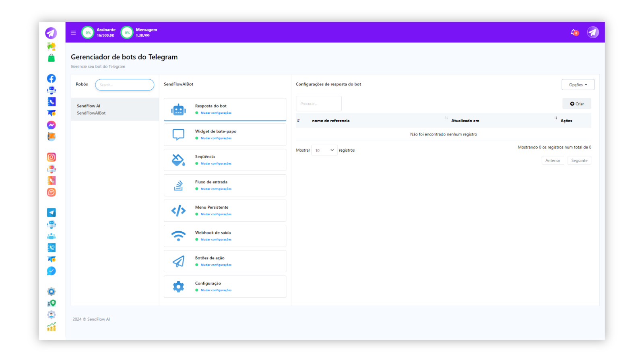
Task: Click the Anterior pagination button
Action: click(x=553, y=160)
